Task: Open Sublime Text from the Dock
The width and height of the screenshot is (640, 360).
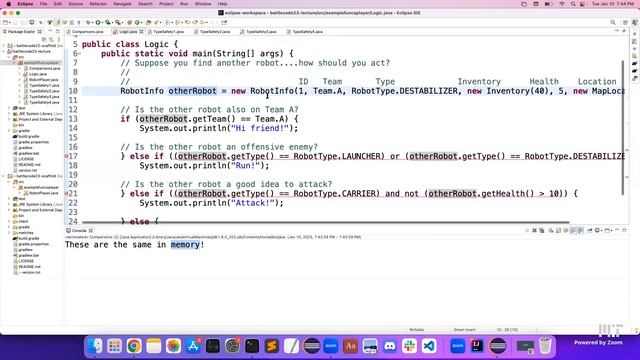Action: 272,346
